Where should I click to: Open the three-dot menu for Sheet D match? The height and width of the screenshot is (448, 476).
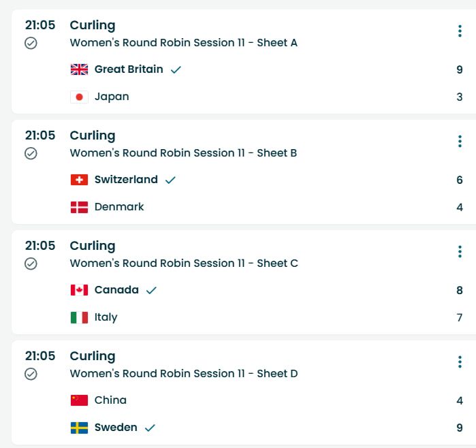point(460,362)
